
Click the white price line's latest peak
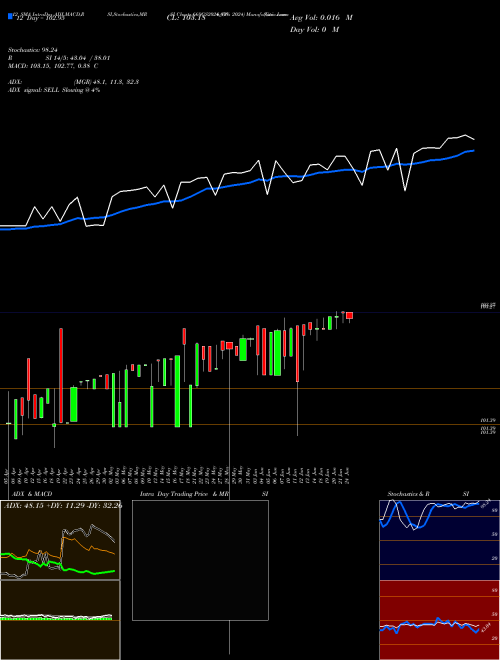[x=465, y=135]
